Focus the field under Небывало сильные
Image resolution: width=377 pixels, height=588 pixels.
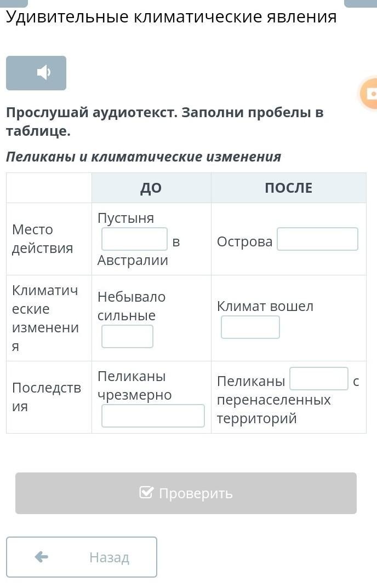pos(127,336)
